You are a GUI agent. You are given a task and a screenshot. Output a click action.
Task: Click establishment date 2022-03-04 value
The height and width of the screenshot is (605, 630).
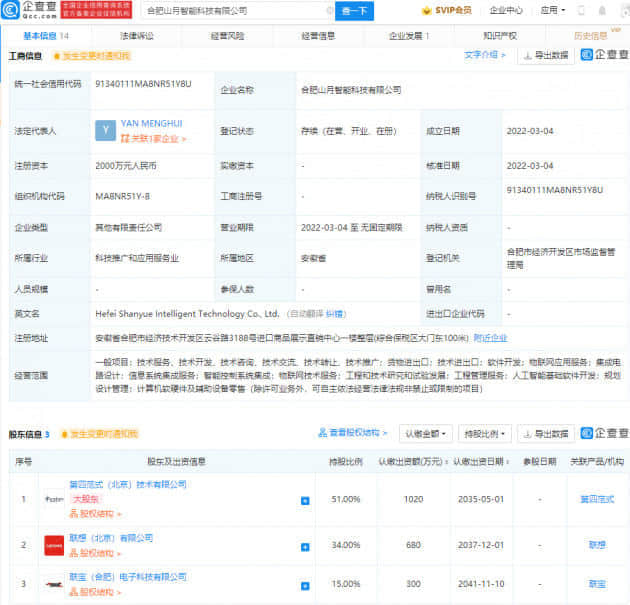point(530,131)
